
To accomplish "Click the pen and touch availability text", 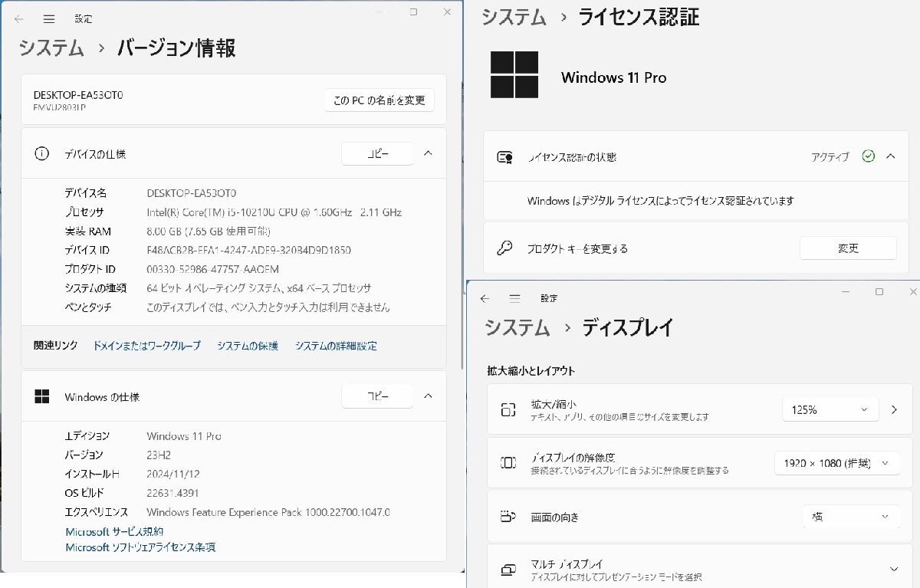I will click(x=268, y=307).
